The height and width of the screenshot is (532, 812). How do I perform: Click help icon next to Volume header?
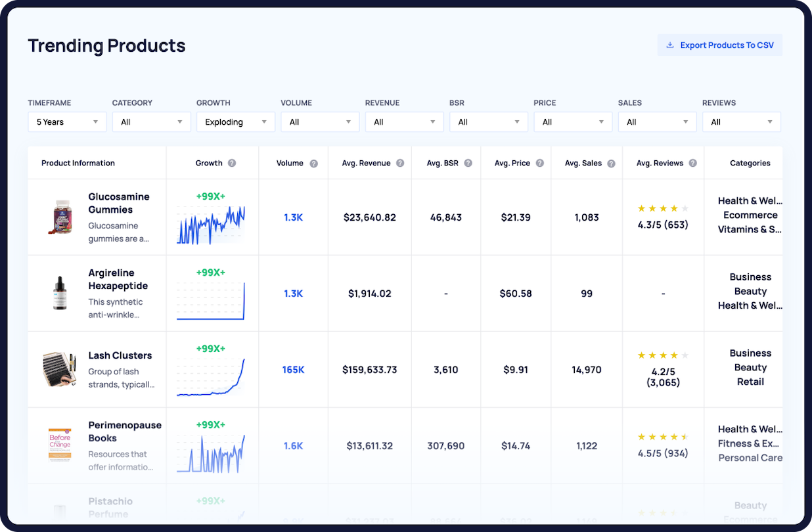tap(314, 164)
